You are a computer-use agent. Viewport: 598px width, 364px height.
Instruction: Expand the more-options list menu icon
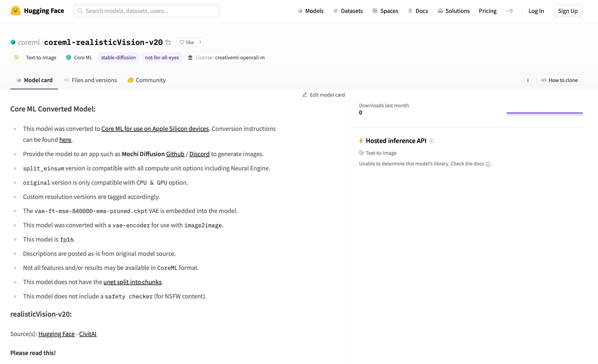tap(509, 11)
